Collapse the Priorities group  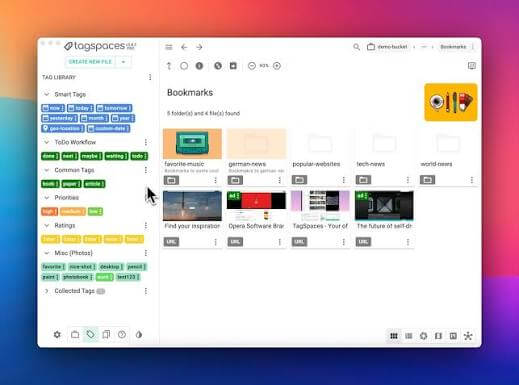point(47,198)
